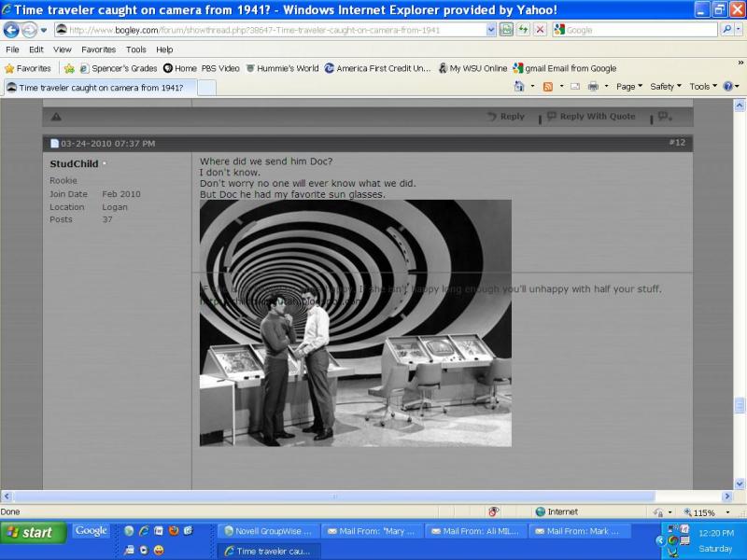The image size is (747, 560).
Task: Open the command bar Tools dropdown
Action: (x=703, y=86)
